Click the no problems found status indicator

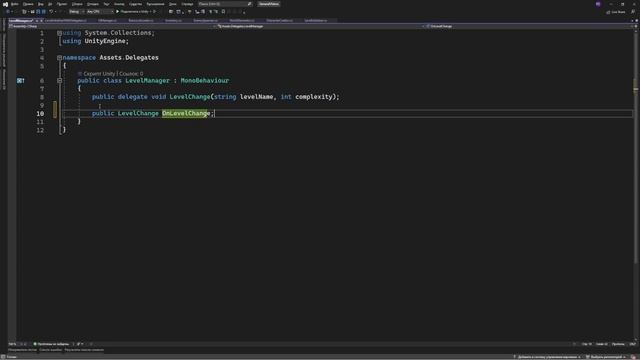[x=51, y=344]
